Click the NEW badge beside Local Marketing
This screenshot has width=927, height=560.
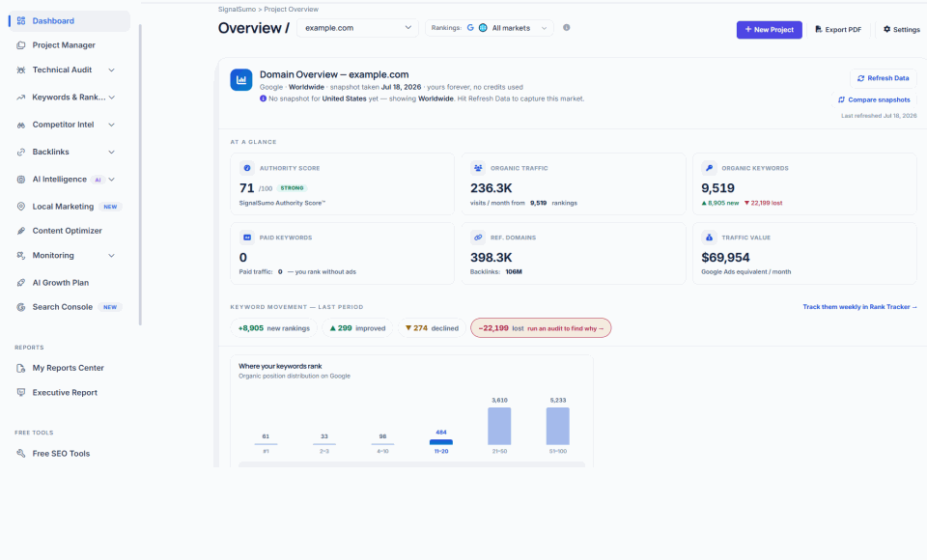(110, 207)
